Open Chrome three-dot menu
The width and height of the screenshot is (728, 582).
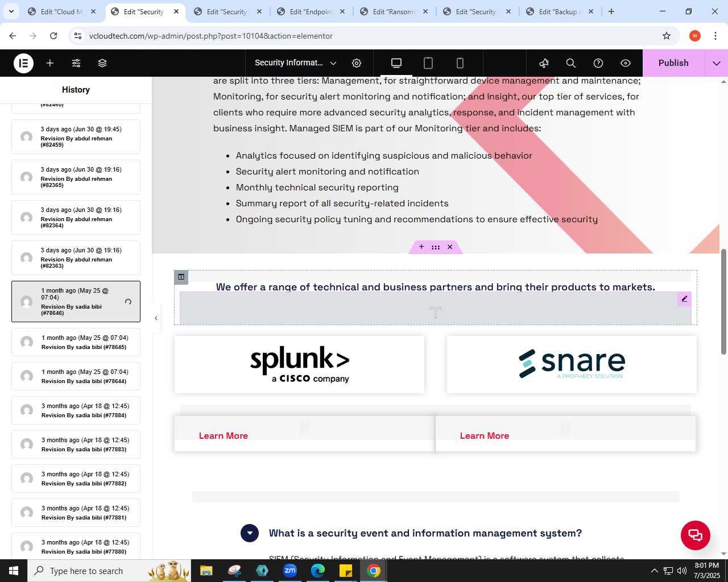click(x=715, y=36)
